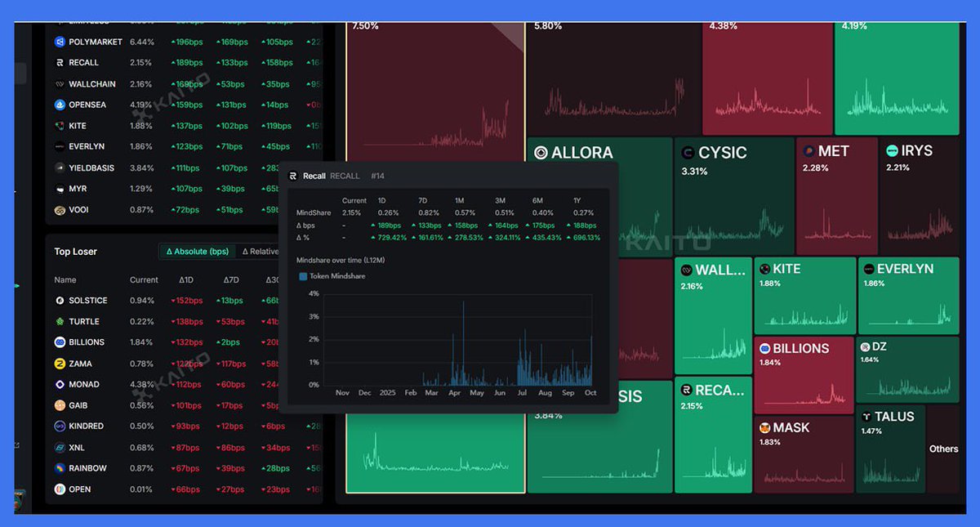
Task: Click POLYMARKET name in gainers list
Action: 96,42
